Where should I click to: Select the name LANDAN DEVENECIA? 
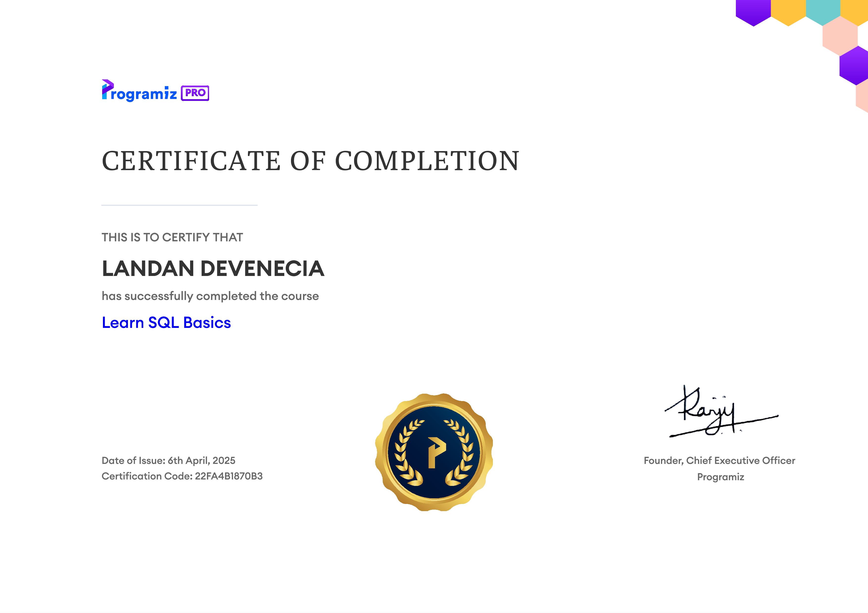[x=213, y=269]
